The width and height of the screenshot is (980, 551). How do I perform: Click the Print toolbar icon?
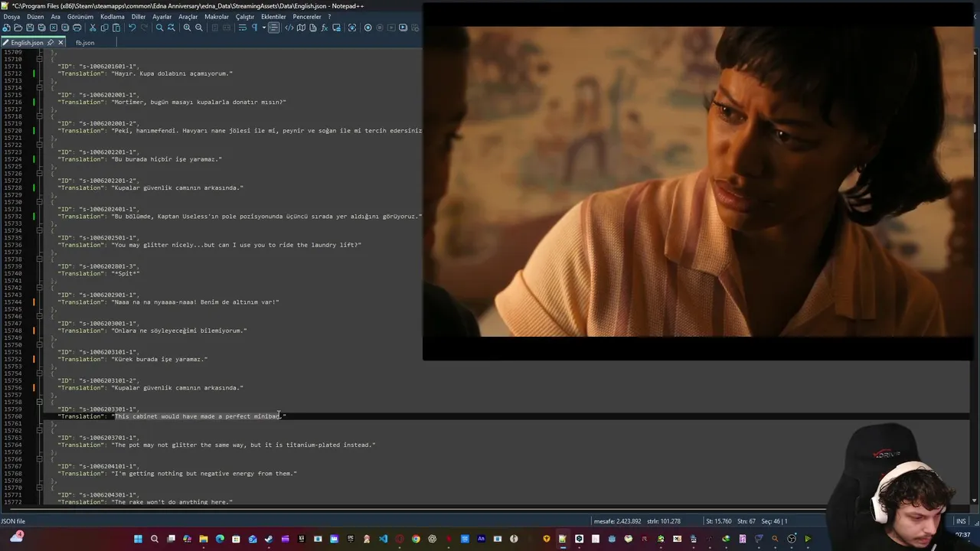(x=77, y=28)
